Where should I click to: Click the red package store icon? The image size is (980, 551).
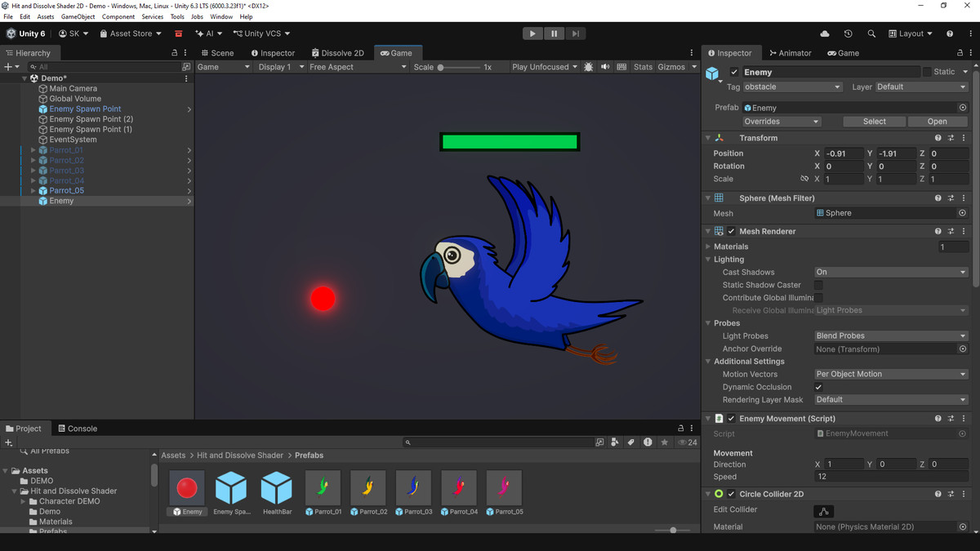(178, 33)
